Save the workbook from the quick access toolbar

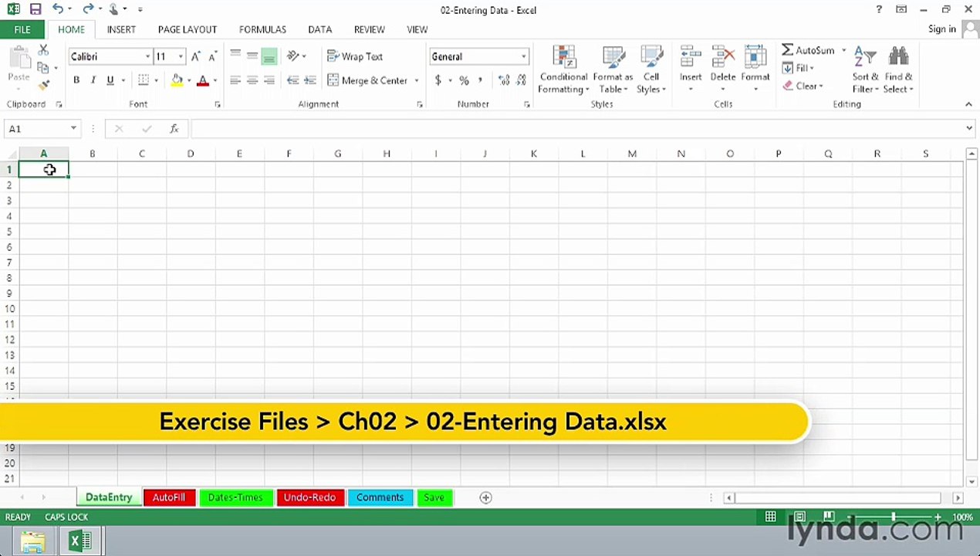click(35, 9)
